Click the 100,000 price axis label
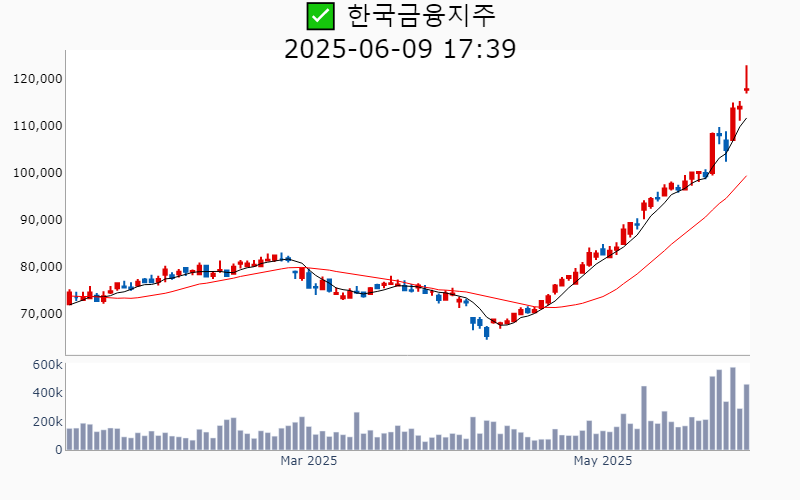The image size is (800, 500). click(x=38, y=172)
